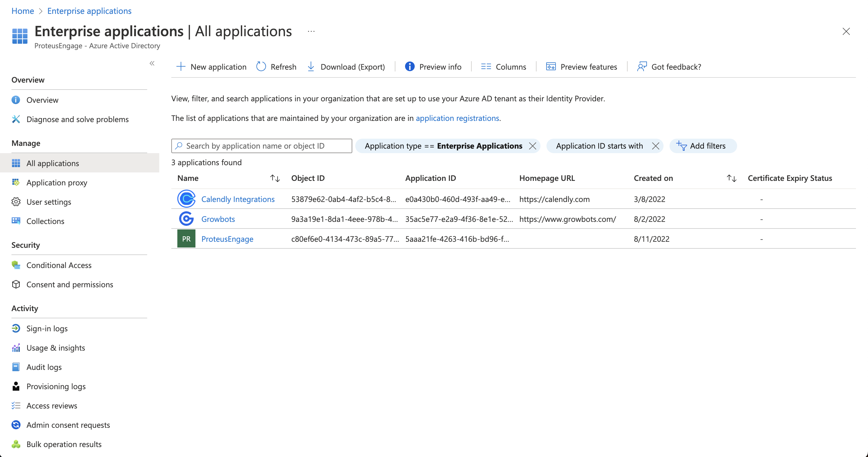Screen dimensions: 868x457
Task: Click the Refresh circular arrow icon
Action: tap(261, 66)
